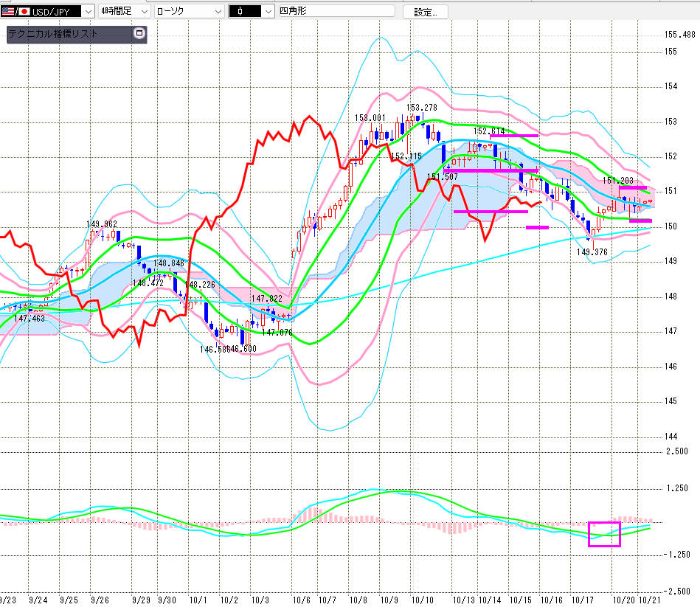This screenshot has height=607, width=700.
Task: Click the Japan flag icon
Action: click(x=24, y=12)
